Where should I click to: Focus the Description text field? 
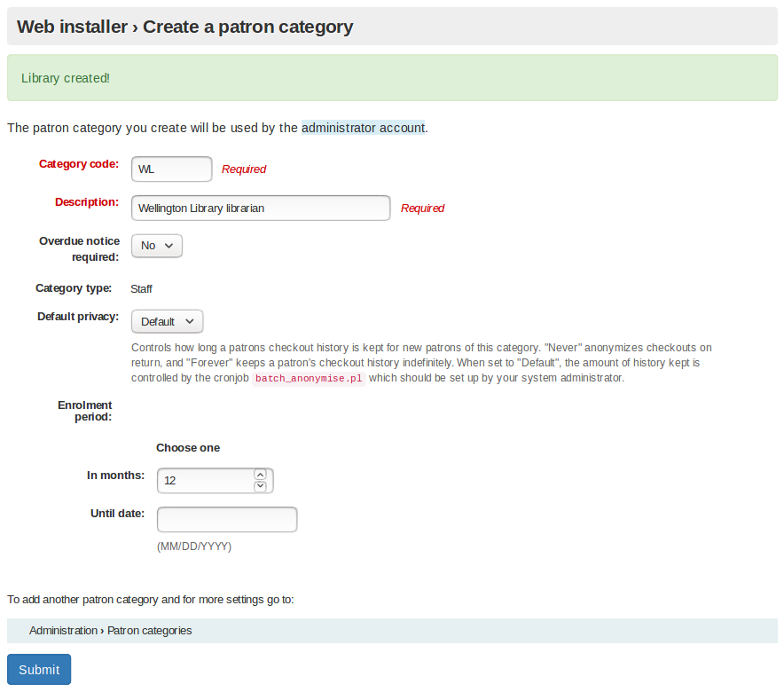point(260,208)
